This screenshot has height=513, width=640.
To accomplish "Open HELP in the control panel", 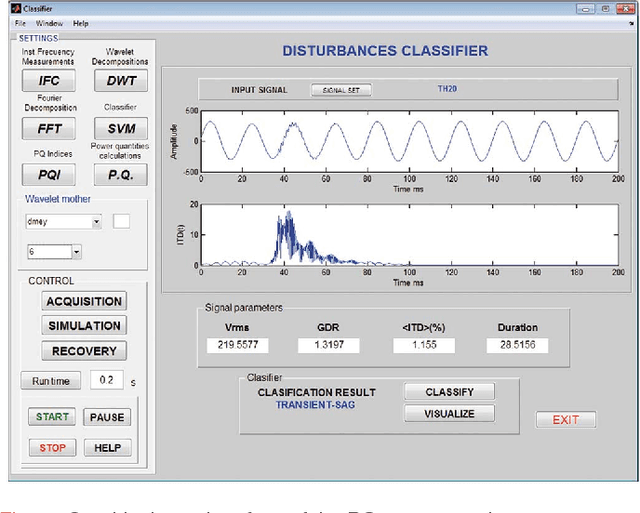I will [x=108, y=448].
